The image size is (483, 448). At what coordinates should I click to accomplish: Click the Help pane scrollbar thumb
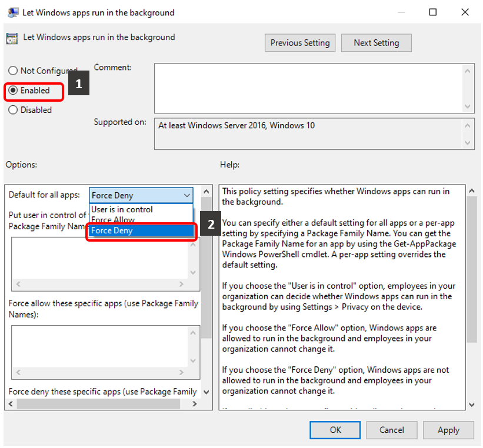(x=472, y=269)
